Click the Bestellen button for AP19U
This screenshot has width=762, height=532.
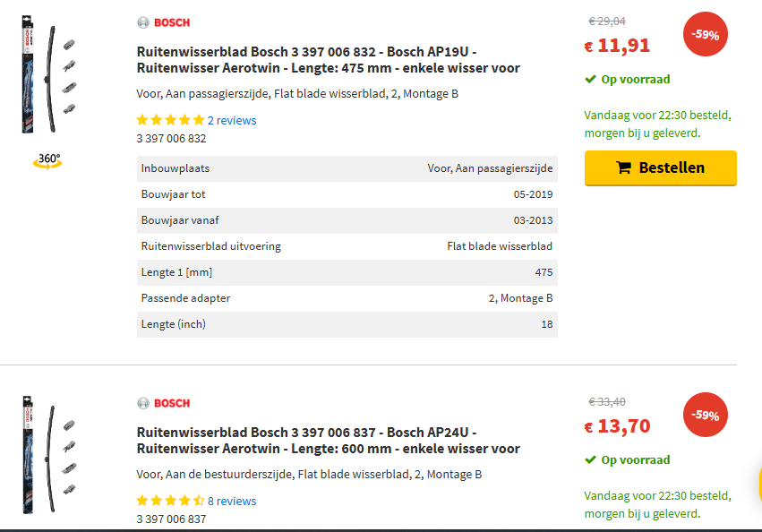tap(661, 167)
